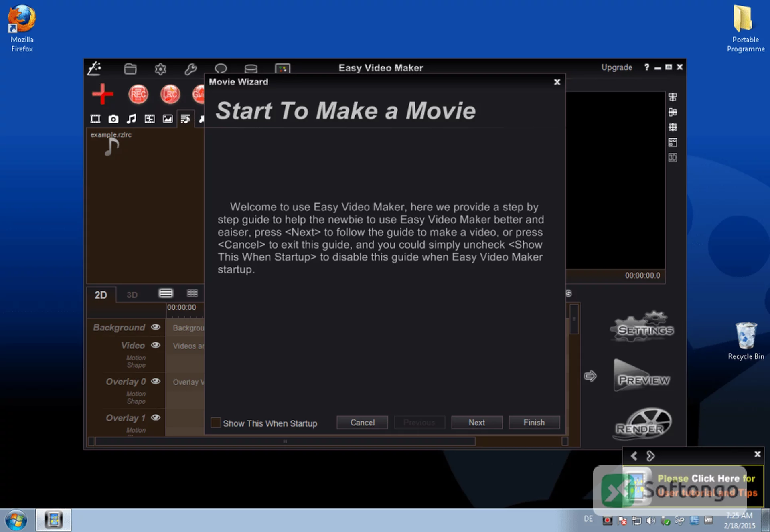Switch to the 2D timeline tab
Viewport: 770px width, 532px height.
[101, 295]
